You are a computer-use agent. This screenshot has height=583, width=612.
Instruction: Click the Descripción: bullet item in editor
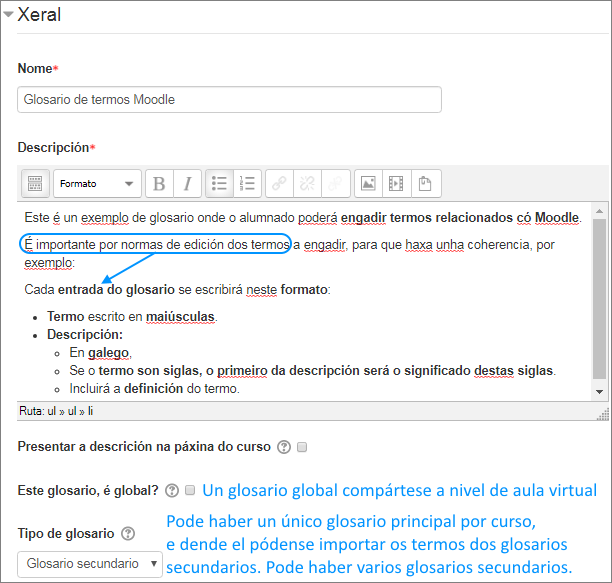[85, 334]
